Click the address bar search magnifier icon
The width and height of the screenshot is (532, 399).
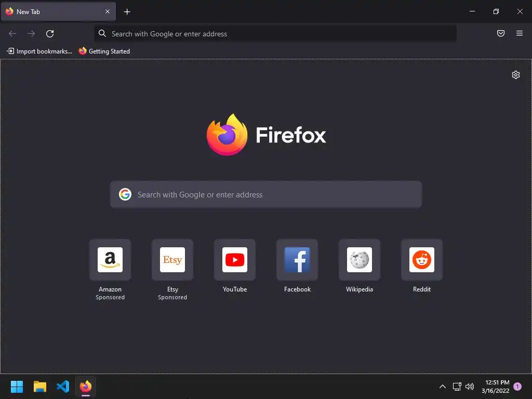pos(102,33)
